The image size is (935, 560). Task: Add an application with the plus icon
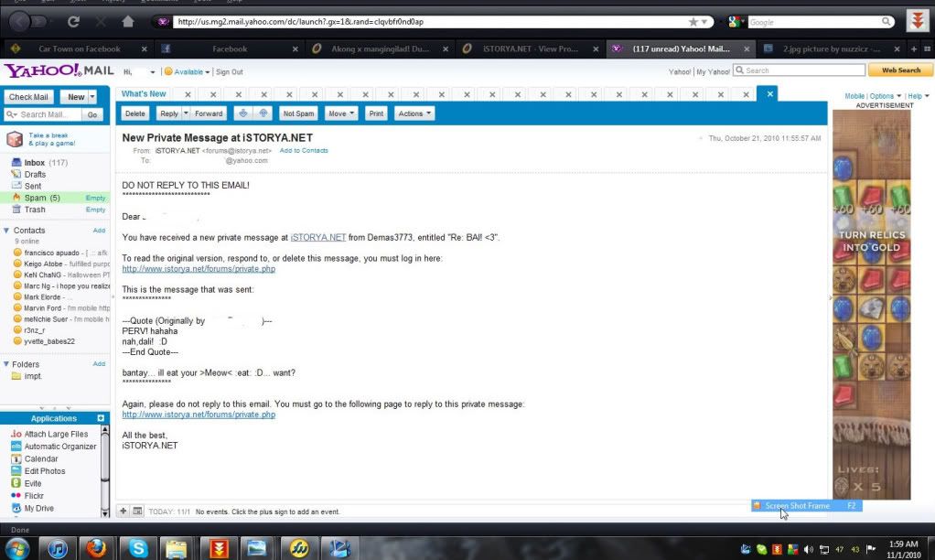coord(101,418)
